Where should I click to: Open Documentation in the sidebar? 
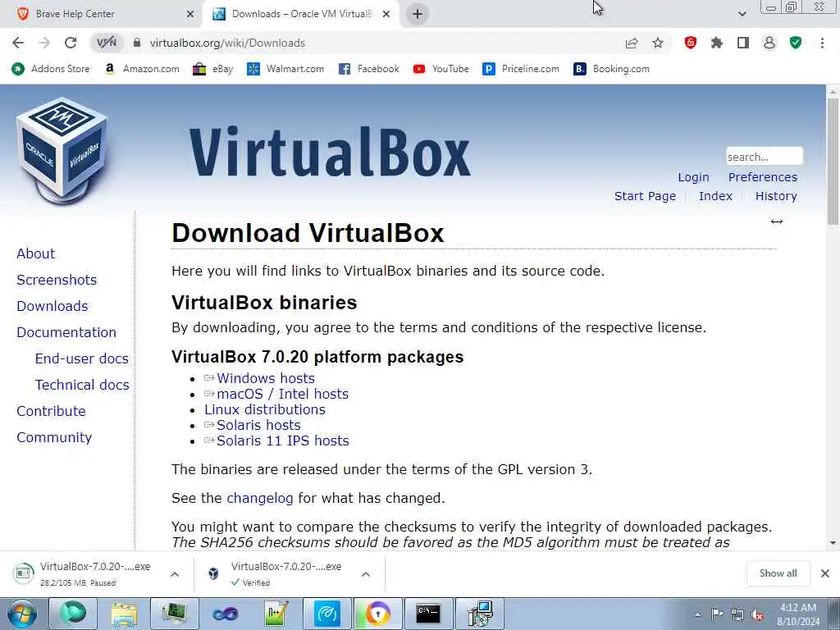(x=66, y=332)
